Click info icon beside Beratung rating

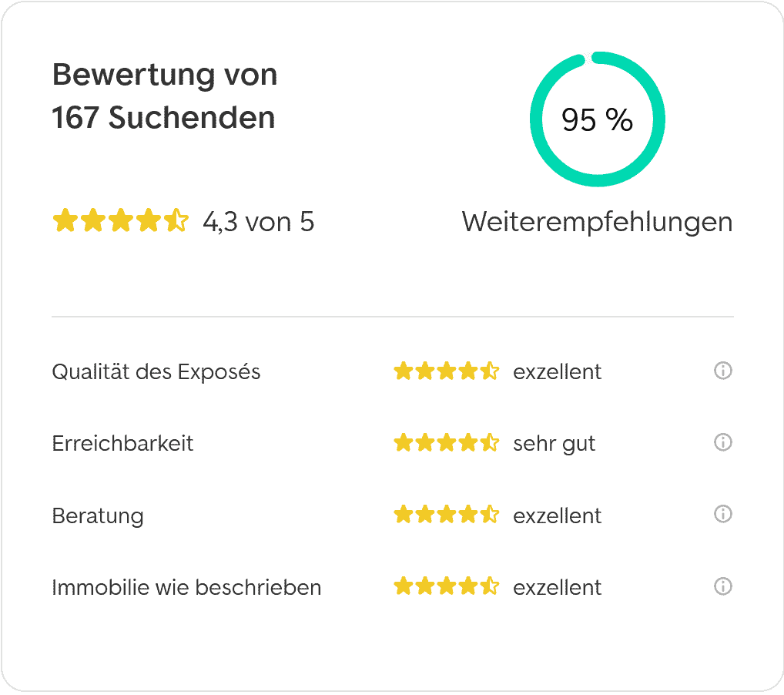722,514
